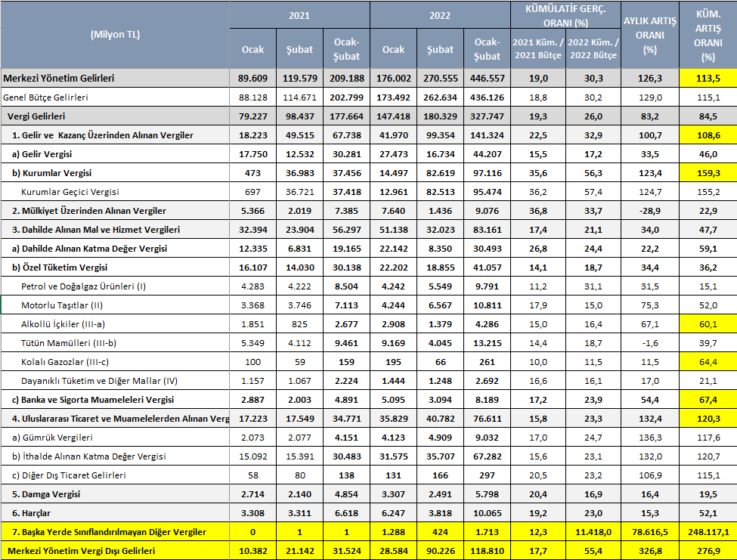Viewport: 737px width, 560px height.
Task: Click the 'Petrol ve Doğalgaz Ürünleri (I)' row label
Action: tap(83, 286)
